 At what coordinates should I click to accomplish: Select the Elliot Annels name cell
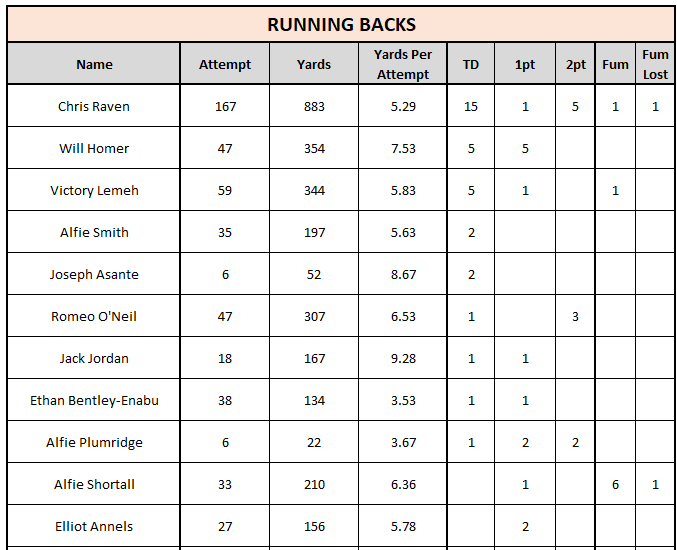94,527
